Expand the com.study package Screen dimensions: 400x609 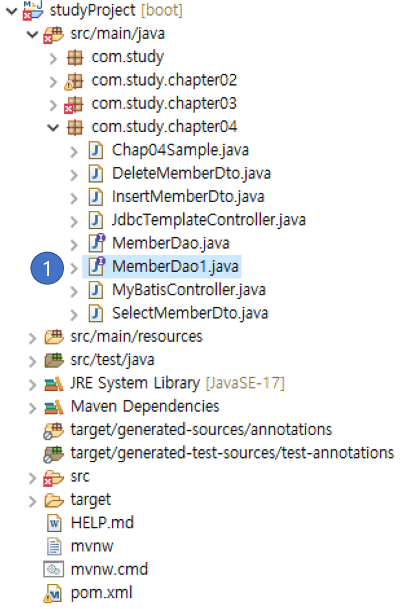point(53,58)
